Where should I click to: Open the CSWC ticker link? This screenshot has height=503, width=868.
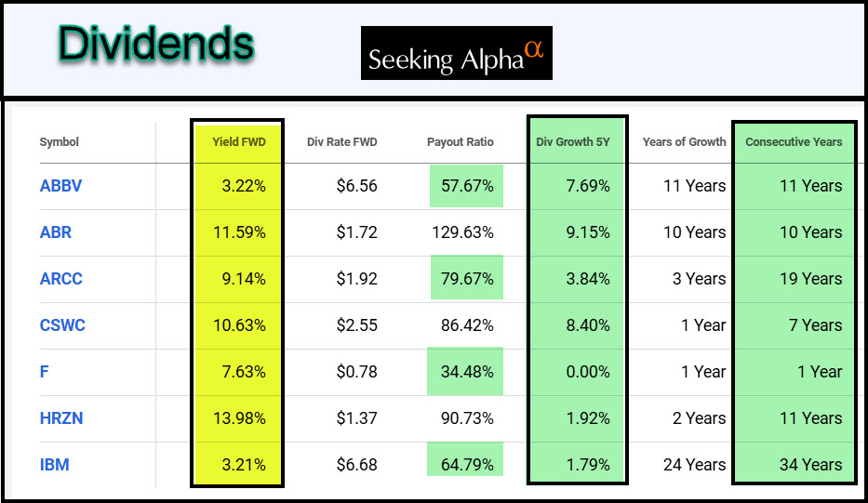(63, 325)
